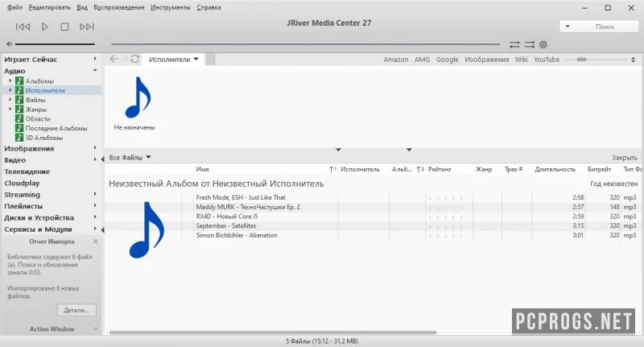Open the AMG link
Image resolution: width=644 pixels, height=347 pixels.
422,60
